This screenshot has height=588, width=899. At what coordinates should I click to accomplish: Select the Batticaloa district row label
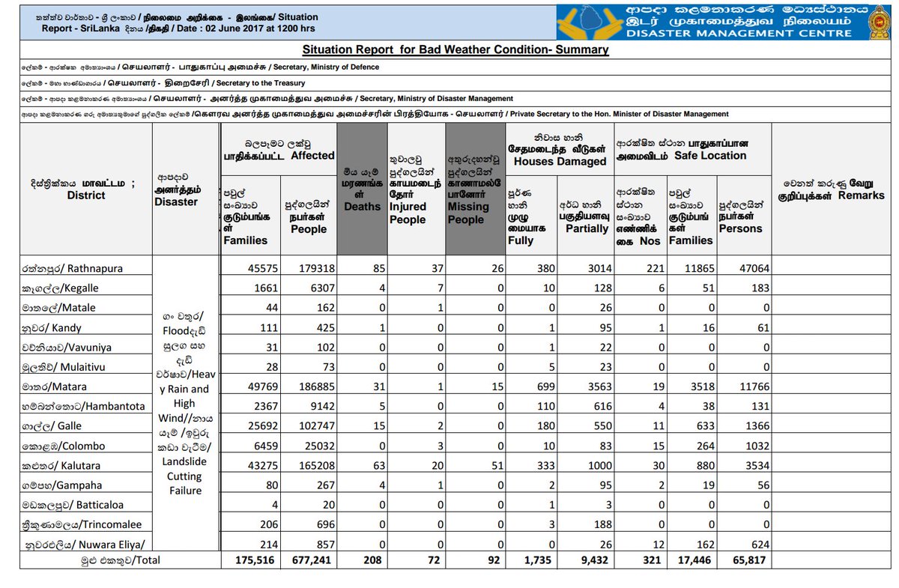[x=72, y=505]
